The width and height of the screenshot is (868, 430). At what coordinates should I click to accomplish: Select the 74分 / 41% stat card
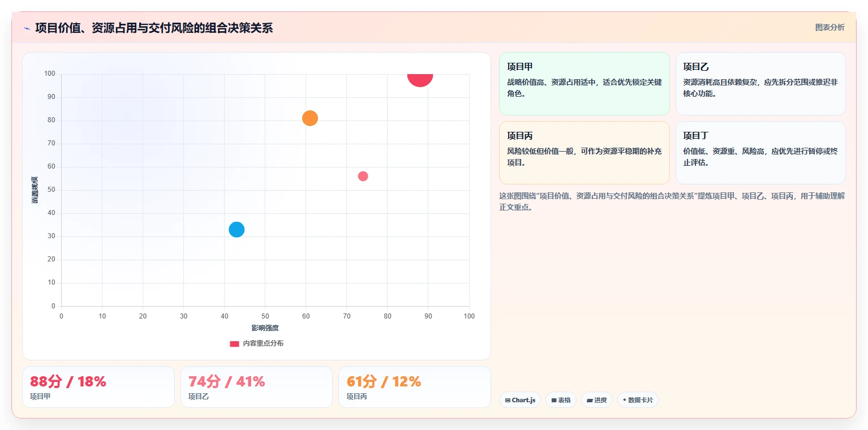256,387
